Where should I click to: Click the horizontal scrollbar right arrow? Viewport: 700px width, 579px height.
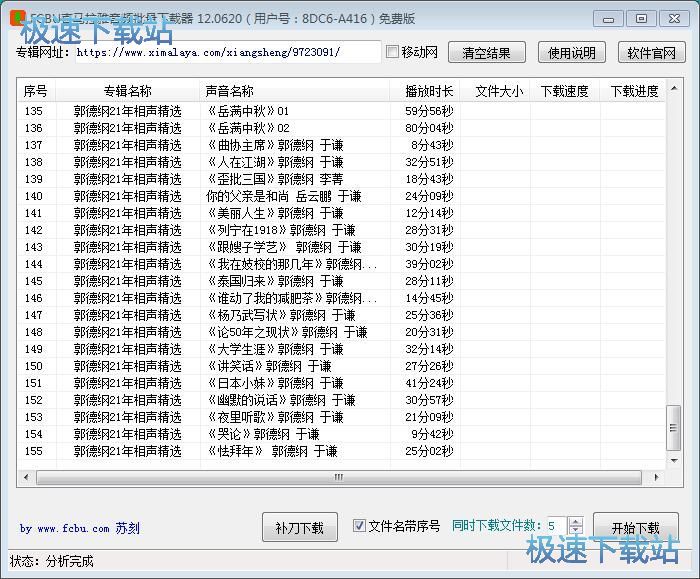pyautogui.click(x=656, y=477)
